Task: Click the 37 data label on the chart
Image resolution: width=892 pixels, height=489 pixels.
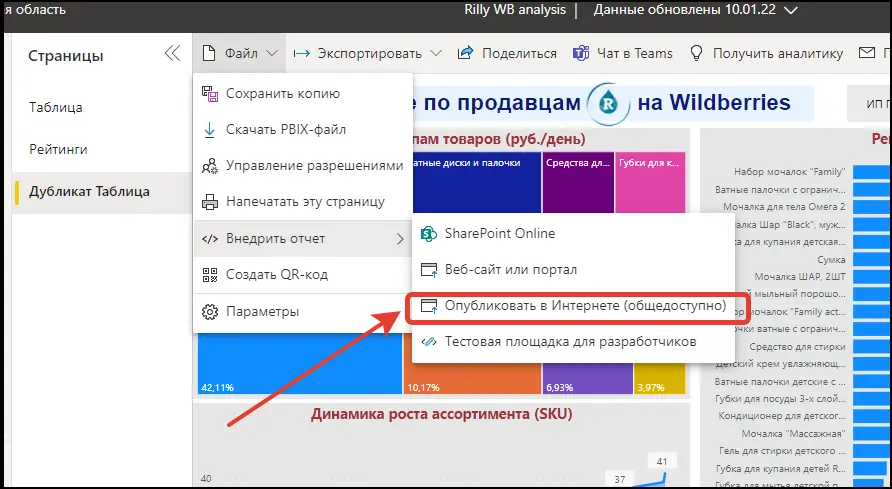Action: (x=620, y=479)
